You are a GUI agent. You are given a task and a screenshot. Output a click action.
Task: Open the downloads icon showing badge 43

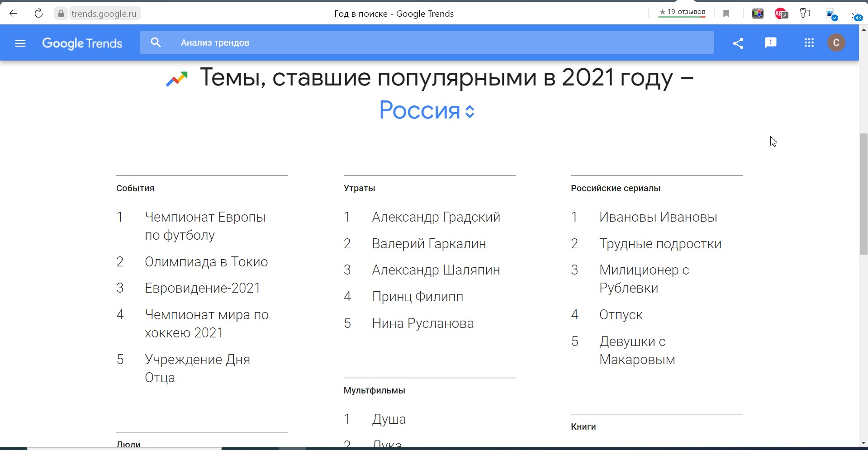point(856,15)
